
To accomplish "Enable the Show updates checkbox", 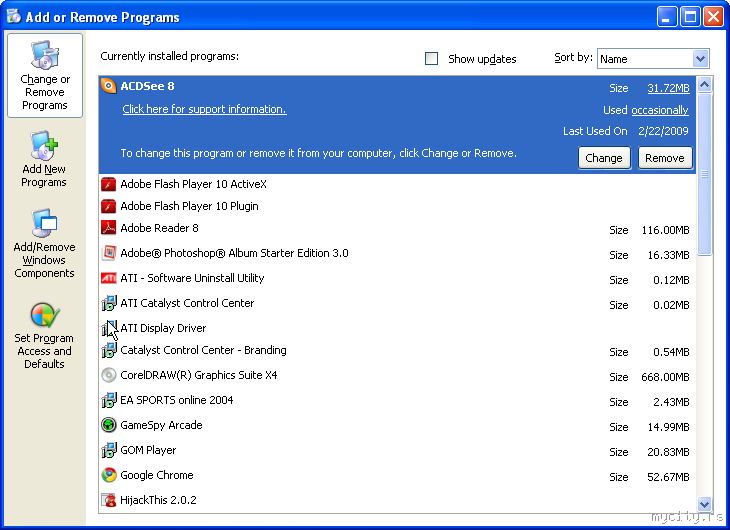I will click(432, 59).
